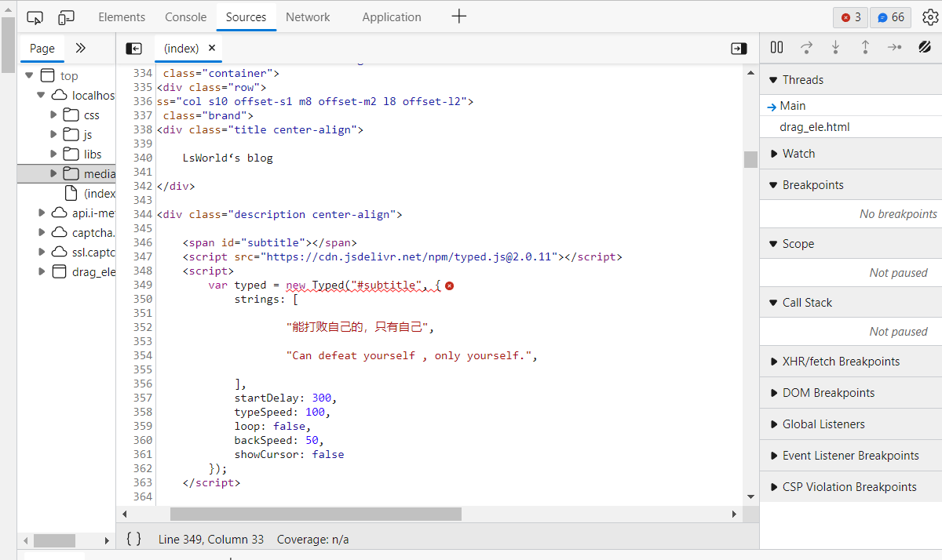Expand DOM Breakpoints section
Image resolution: width=942 pixels, height=560 pixels.
(x=851, y=393)
